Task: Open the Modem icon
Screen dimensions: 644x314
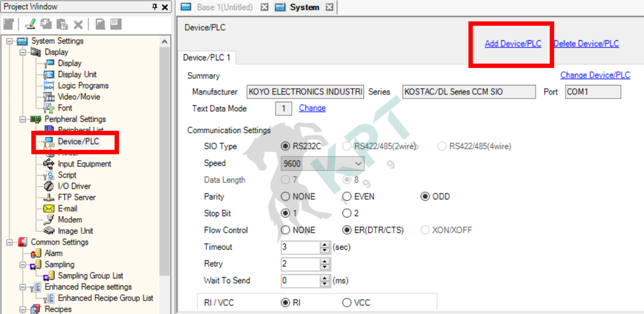Action: [49, 220]
